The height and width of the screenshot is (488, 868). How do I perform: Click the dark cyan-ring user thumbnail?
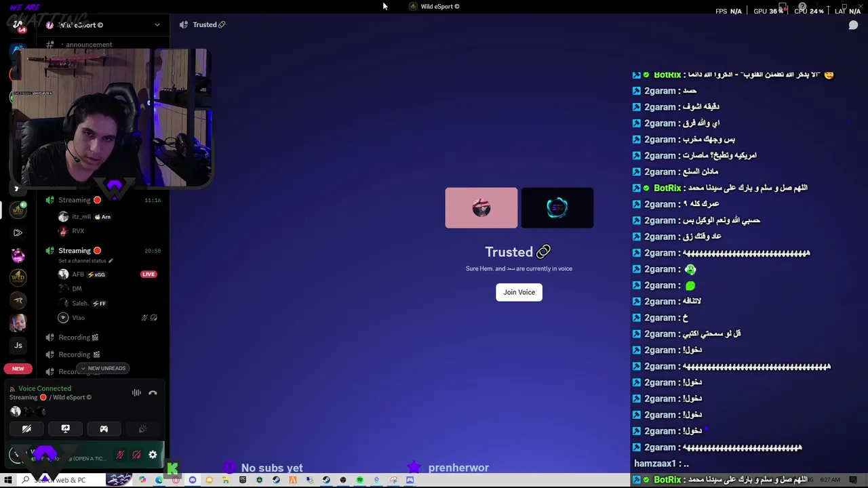click(557, 208)
